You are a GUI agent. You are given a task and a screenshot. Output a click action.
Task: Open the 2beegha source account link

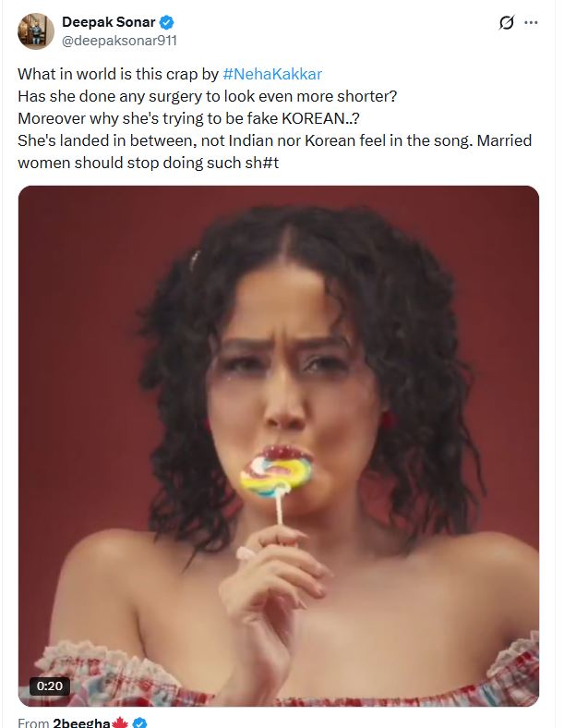(x=81, y=722)
